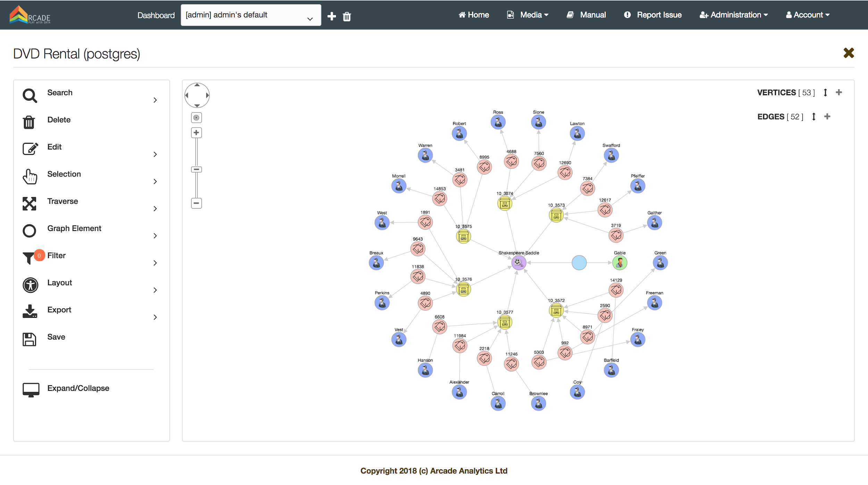Viewport: 868px width, 485px height.
Task: Select the Shakespeare Saddle film node
Action: click(x=518, y=263)
